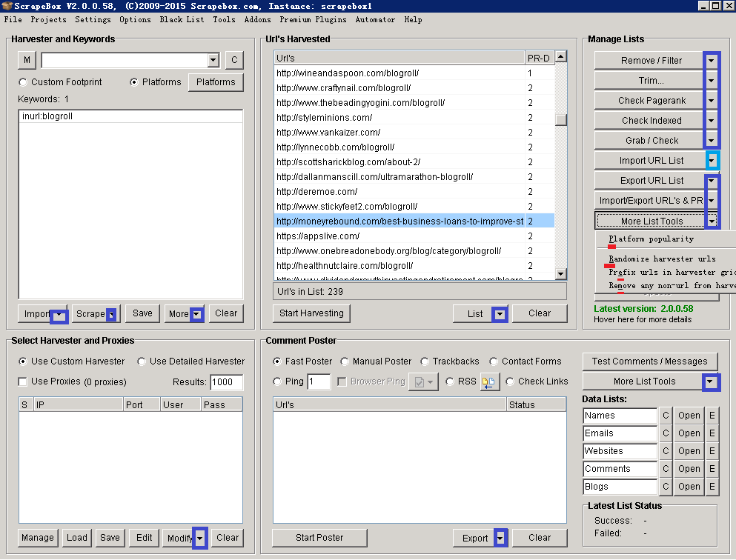
Task: Enable the Use Proxies checkbox
Action: click(x=22, y=381)
